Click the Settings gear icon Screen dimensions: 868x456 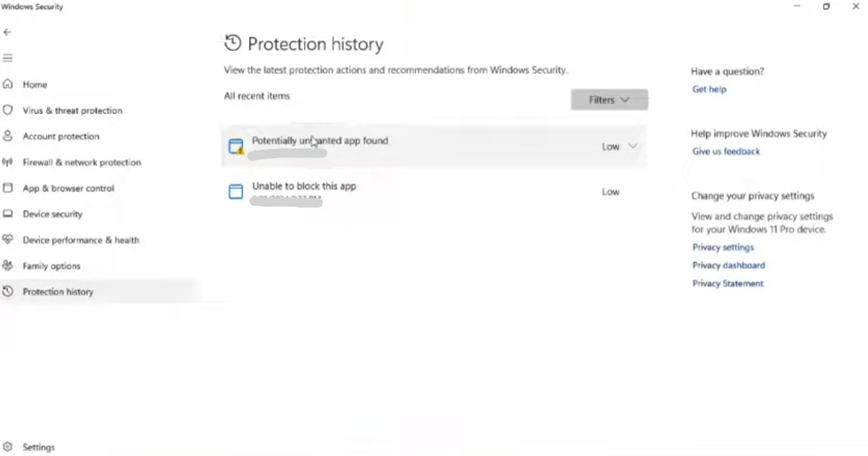[8, 447]
